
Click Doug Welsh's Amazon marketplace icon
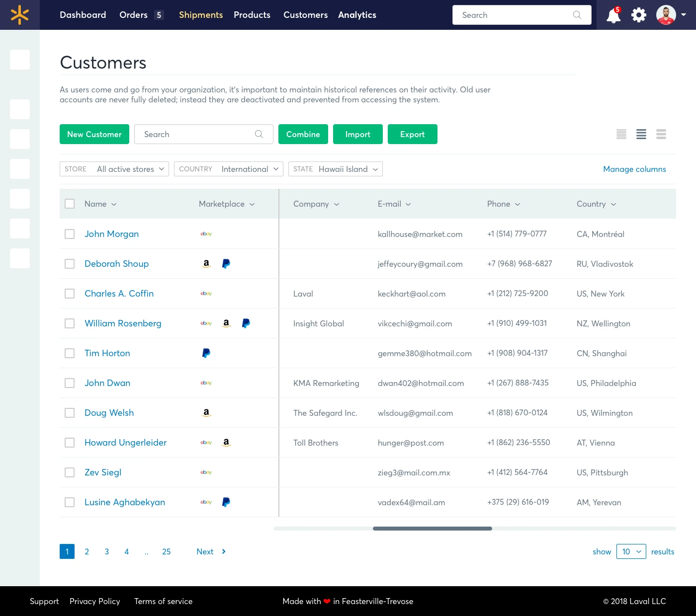coord(206,413)
